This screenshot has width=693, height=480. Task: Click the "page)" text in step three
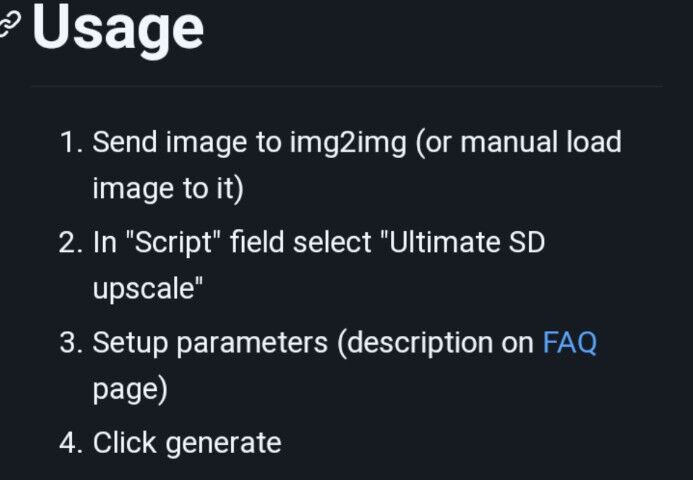click(x=130, y=390)
